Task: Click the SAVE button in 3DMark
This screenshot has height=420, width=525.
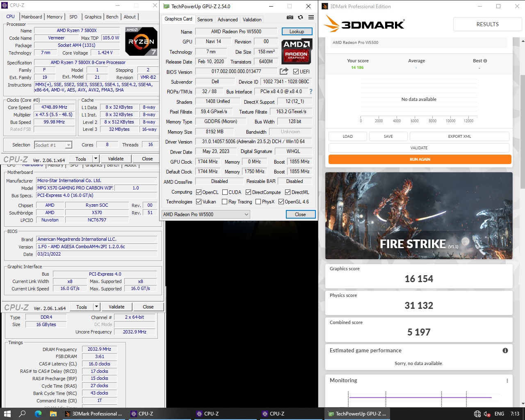Action: click(x=388, y=136)
